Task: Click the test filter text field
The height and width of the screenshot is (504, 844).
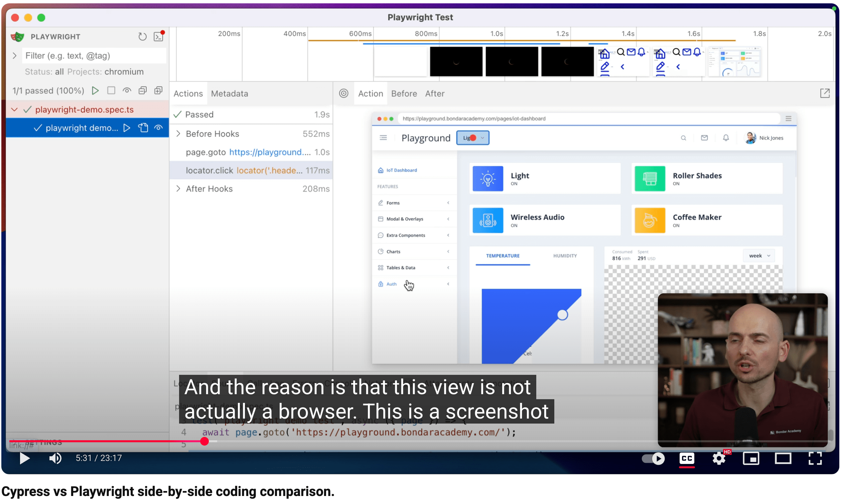Action: tap(95, 56)
